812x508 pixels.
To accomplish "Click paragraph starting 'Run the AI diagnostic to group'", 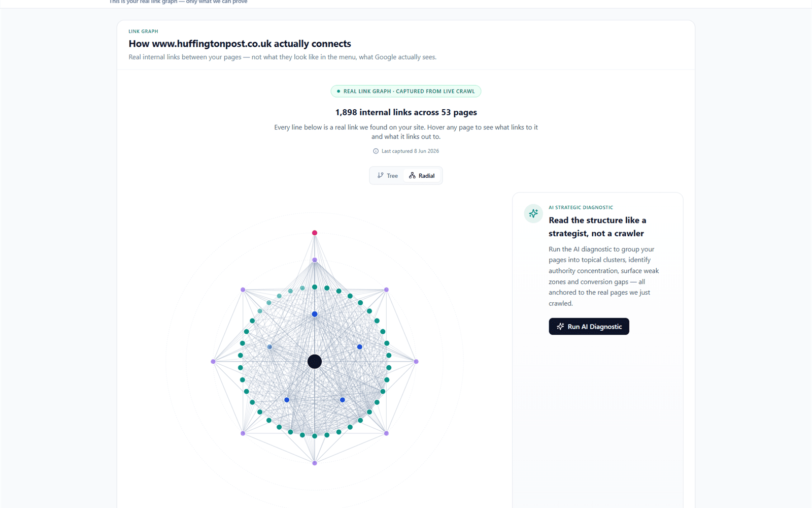I will (604, 276).
